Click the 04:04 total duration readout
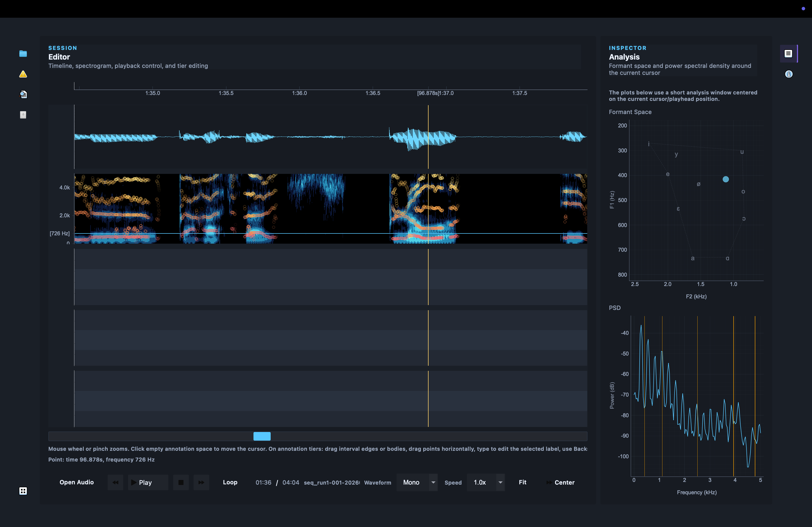Image resolution: width=812 pixels, height=527 pixels. (x=291, y=482)
